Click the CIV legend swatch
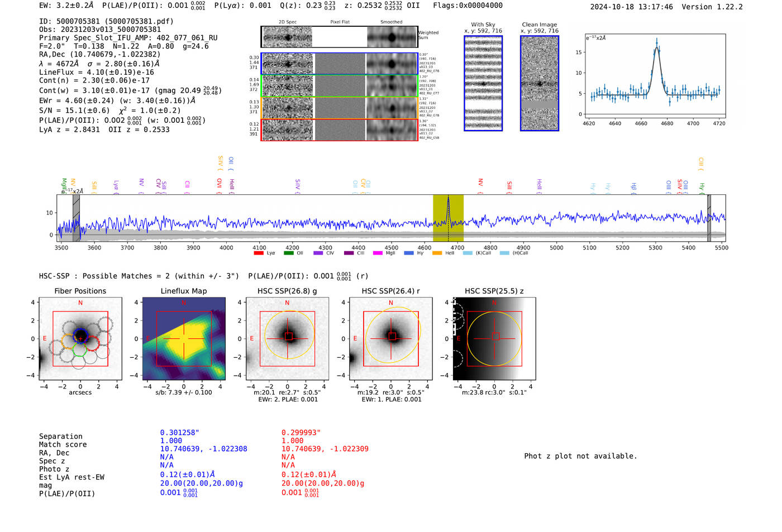The image size is (782, 532). pyautogui.click(x=318, y=253)
